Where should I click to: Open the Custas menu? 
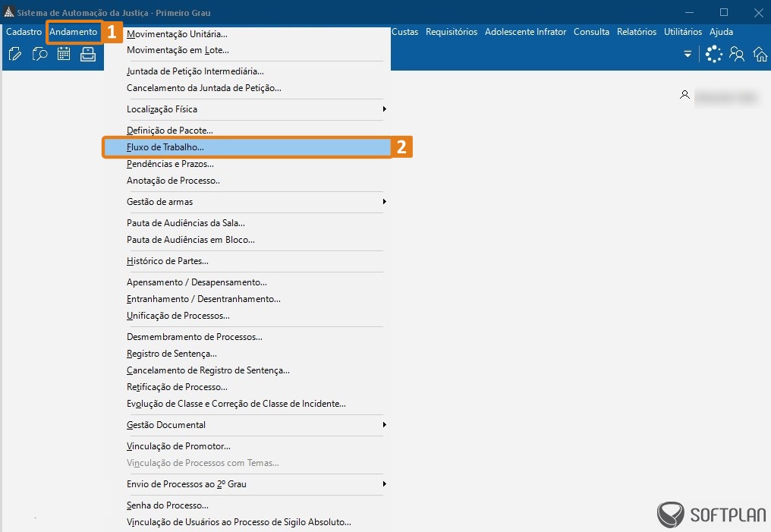click(x=404, y=32)
